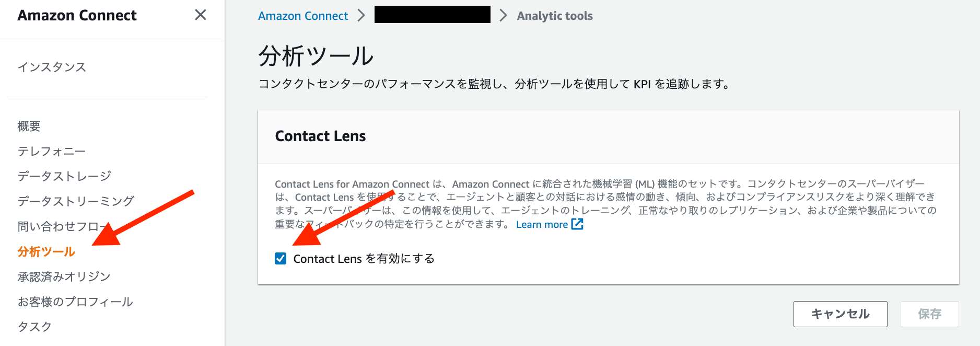Click the 保存 save button
980x346 pixels.
click(x=930, y=314)
